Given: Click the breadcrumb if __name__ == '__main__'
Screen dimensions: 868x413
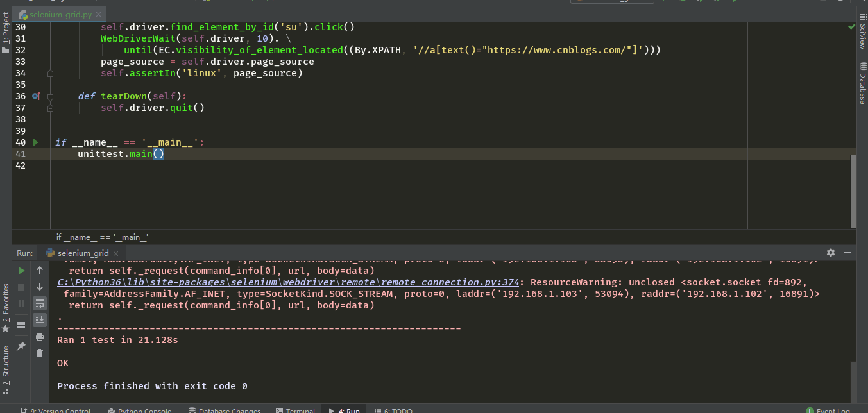Looking at the screenshot, I should coord(102,237).
